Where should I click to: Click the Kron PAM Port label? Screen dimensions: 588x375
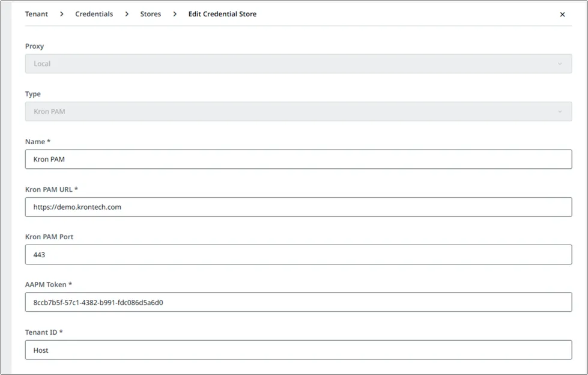click(x=49, y=237)
